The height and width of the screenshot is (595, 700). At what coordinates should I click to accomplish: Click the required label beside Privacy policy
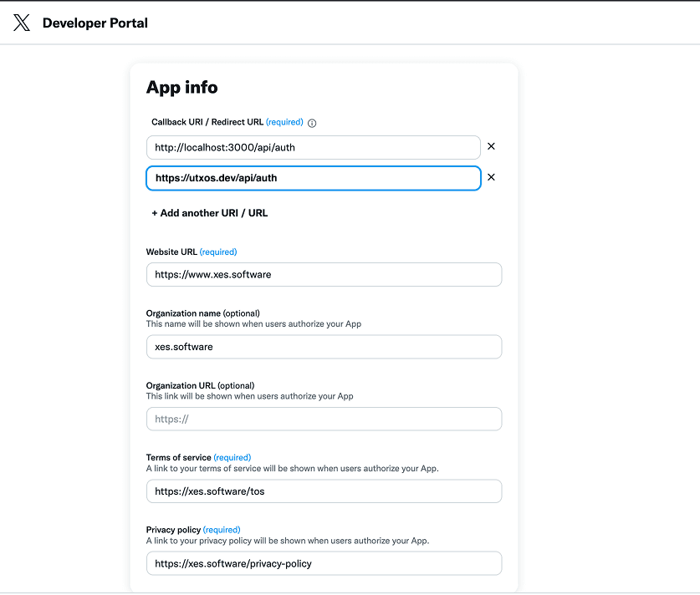(x=221, y=529)
